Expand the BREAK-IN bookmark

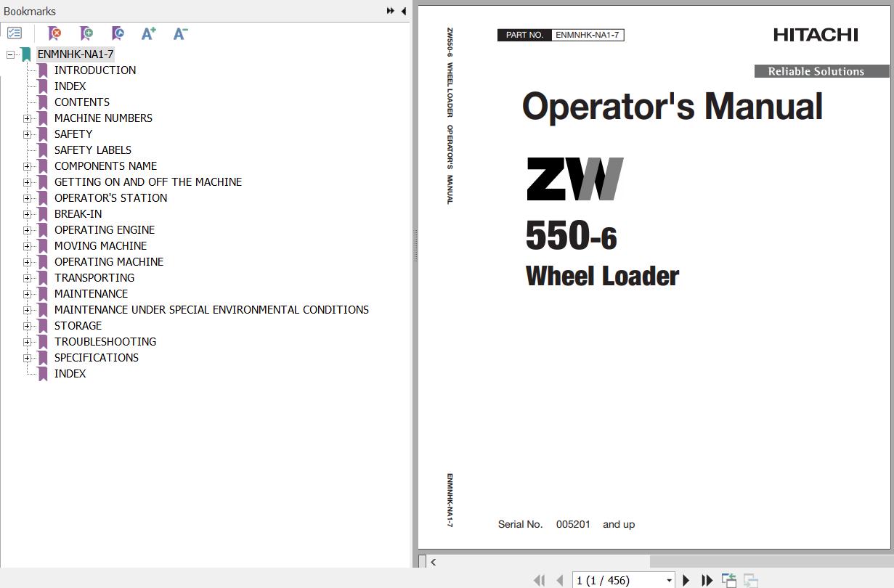click(x=27, y=214)
